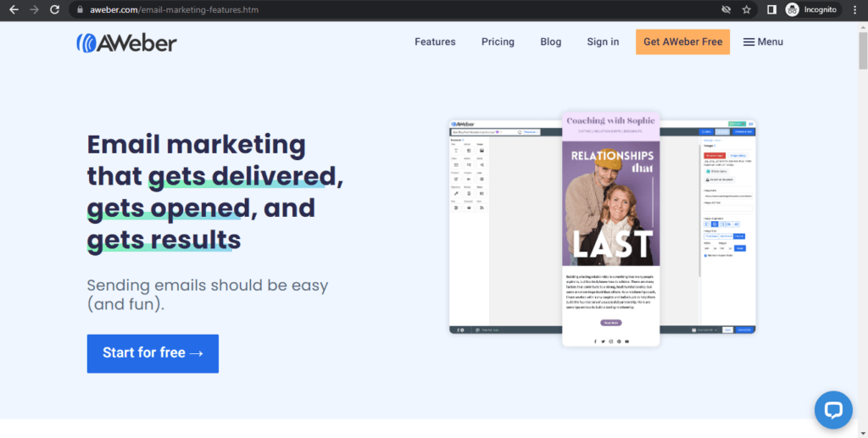
Task: Open Chrome's three-dot menu
Action: click(x=854, y=10)
